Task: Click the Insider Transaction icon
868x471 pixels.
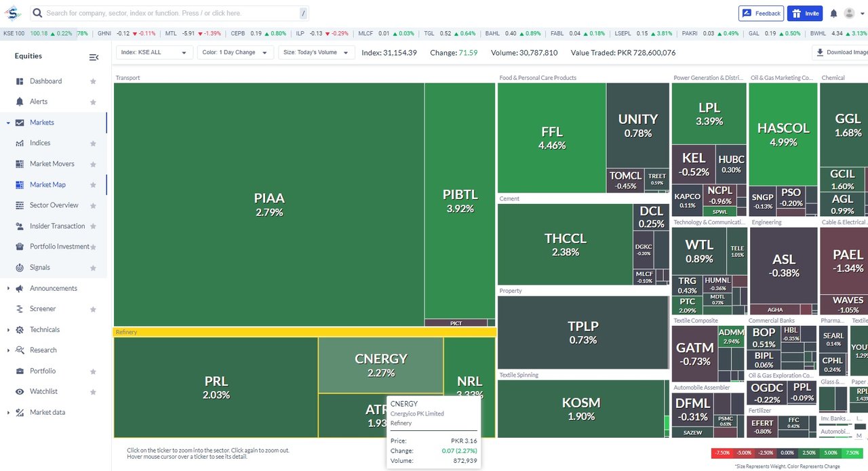Action: [x=20, y=226]
